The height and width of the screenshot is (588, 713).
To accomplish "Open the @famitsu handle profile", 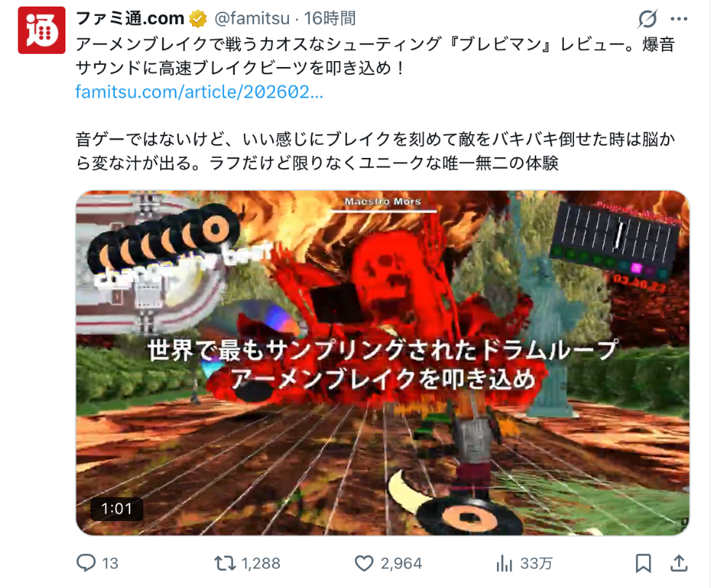I will click(x=252, y=18).
